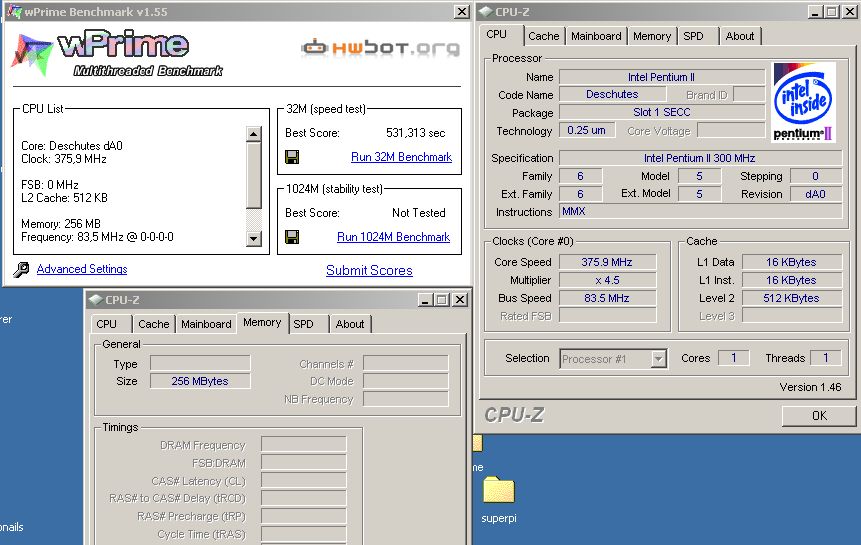Screen dimensions: 861x545
Task: Click OK button in CPU-Z window
Action: click(819, 416)
